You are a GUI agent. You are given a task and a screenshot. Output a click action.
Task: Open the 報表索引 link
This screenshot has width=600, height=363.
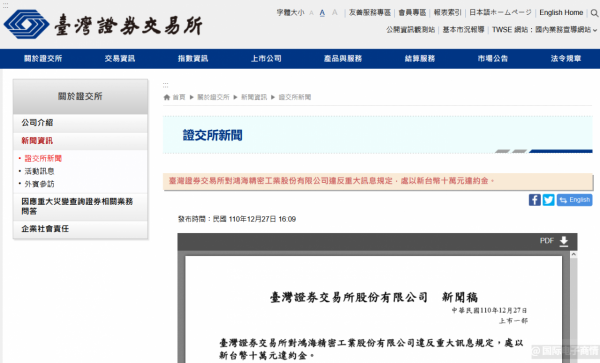447,13
